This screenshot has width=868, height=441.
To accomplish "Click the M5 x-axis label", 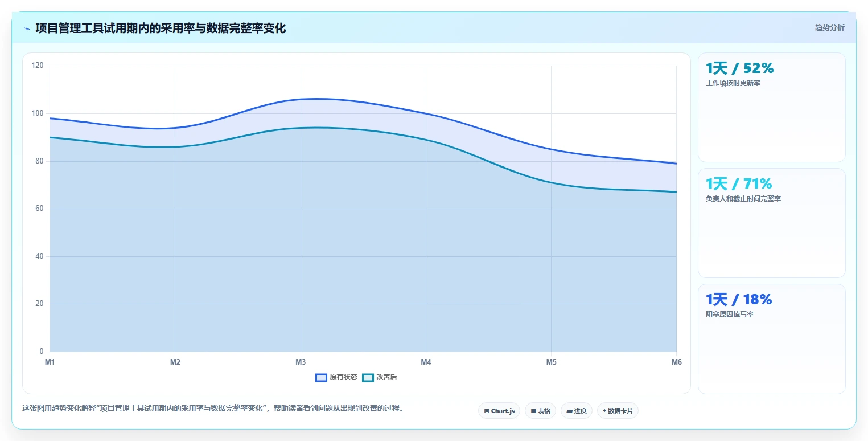I will pyautogui.click(x=552, y=362).
